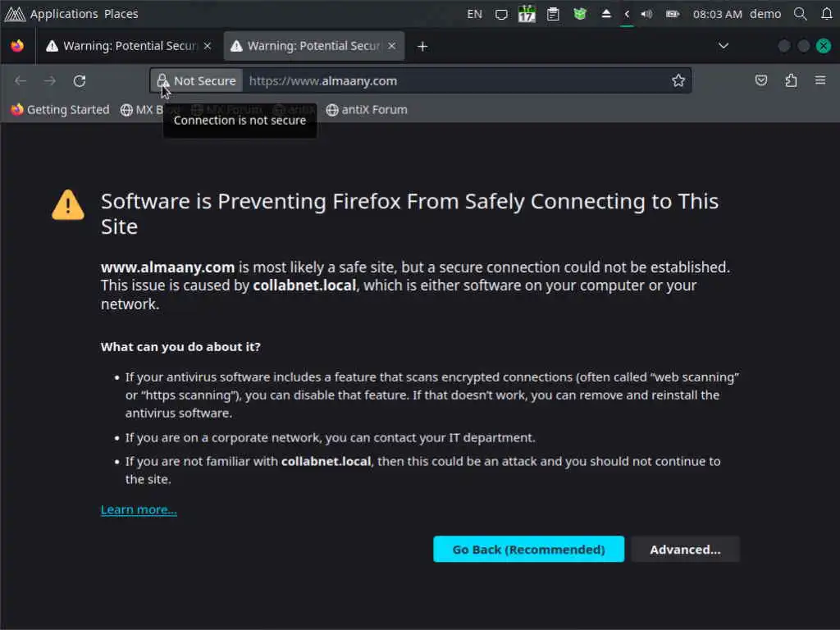This screenshot has width=840, height=630.
Task: Select the second Warning: Potential Security tab
Action: coord(313,46)
